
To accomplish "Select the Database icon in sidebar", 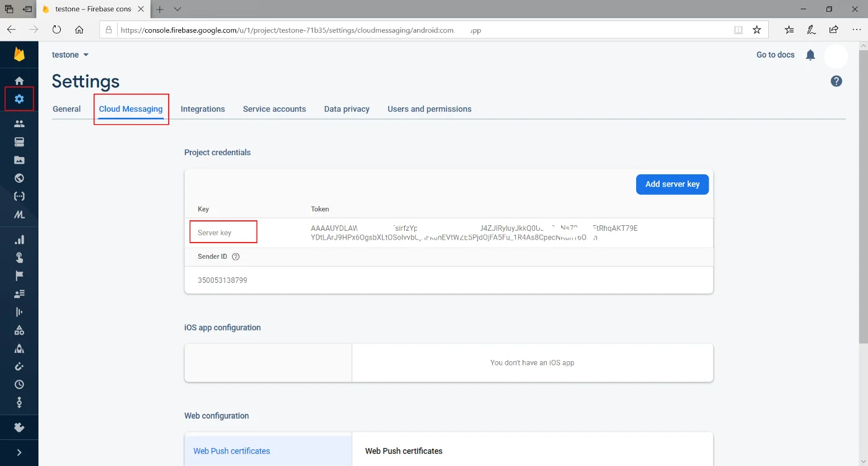I will (19, 141).
